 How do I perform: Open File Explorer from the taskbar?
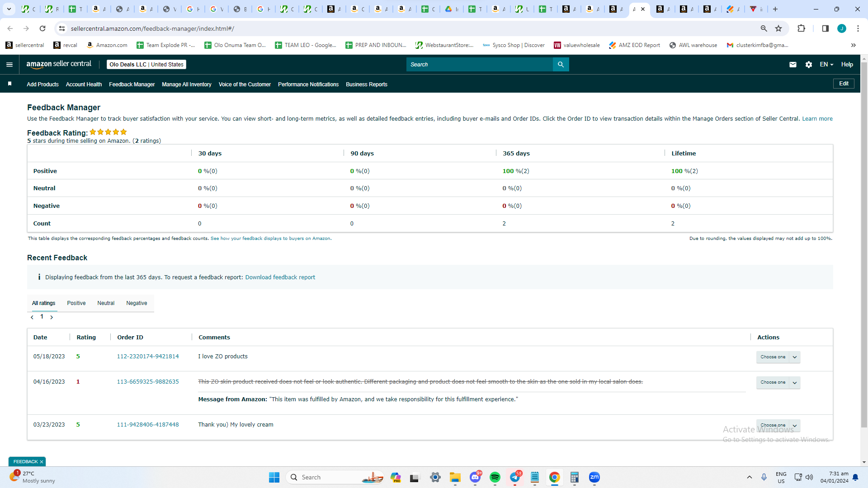pyautogui.click(x=455, y=477)
